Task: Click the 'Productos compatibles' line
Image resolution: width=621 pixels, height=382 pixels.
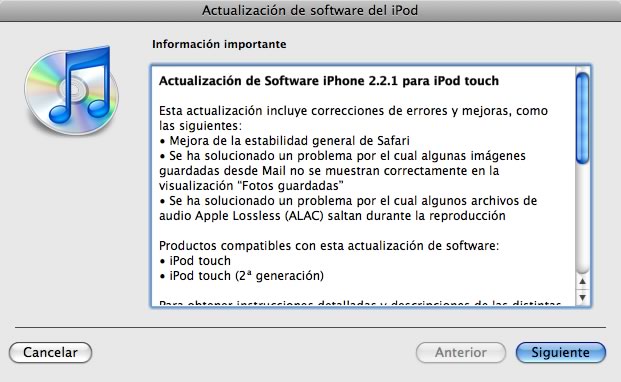Action: click(329, 245)
